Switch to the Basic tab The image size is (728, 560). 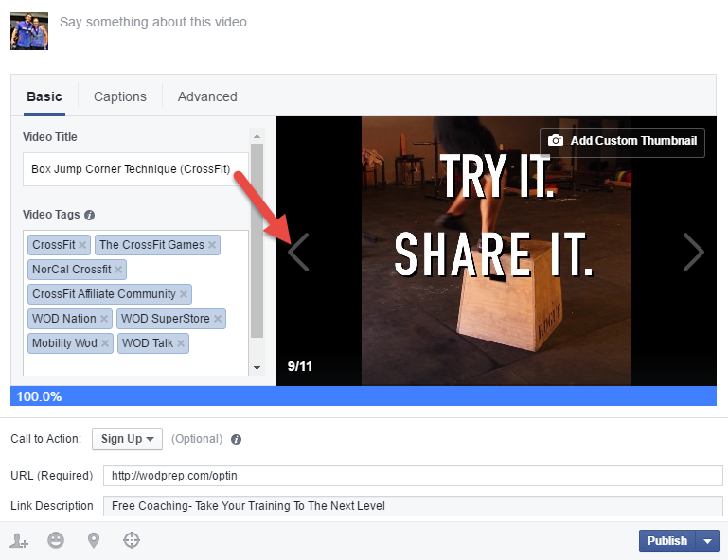(44, 97)
